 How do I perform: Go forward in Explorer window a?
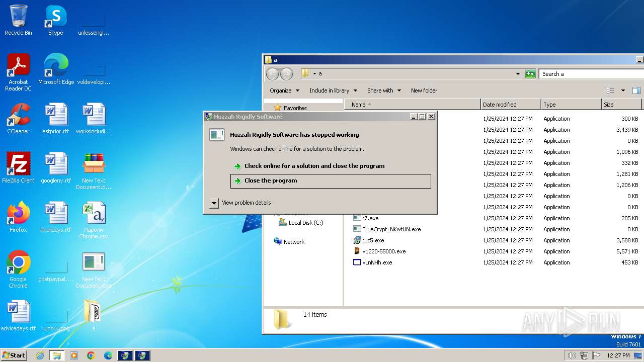click(286, 74)
